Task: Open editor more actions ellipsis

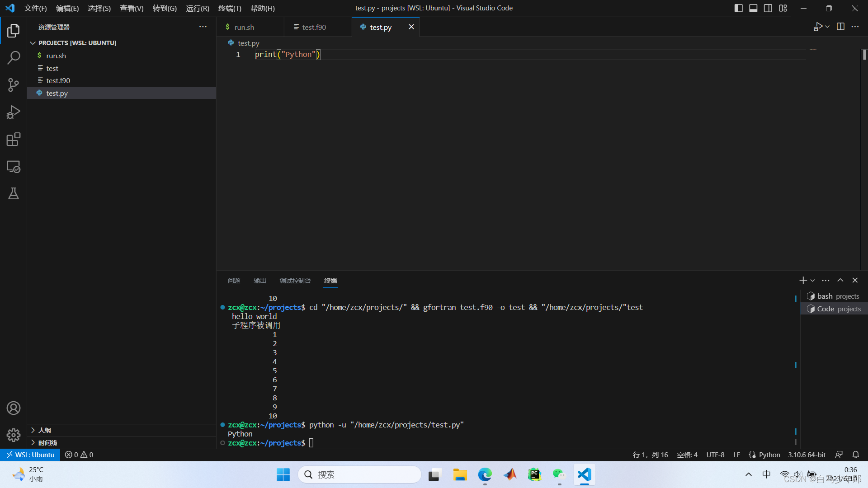Action: pyautogui.click(x=855, y=27)
